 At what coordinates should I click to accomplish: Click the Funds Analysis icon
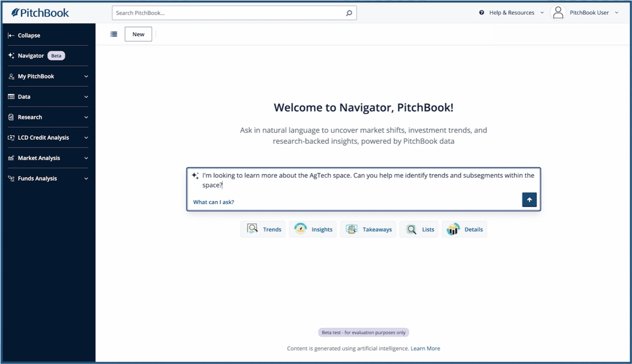(x=11, y=178)
